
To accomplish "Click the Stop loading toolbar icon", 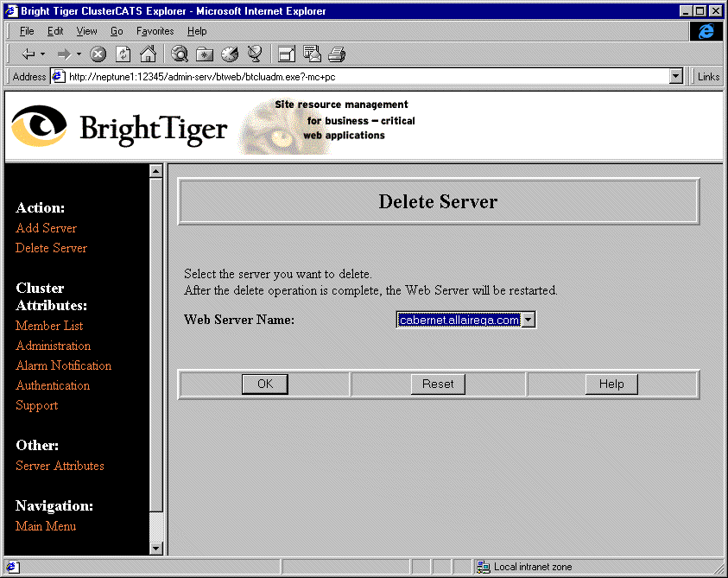I will 98,54.
